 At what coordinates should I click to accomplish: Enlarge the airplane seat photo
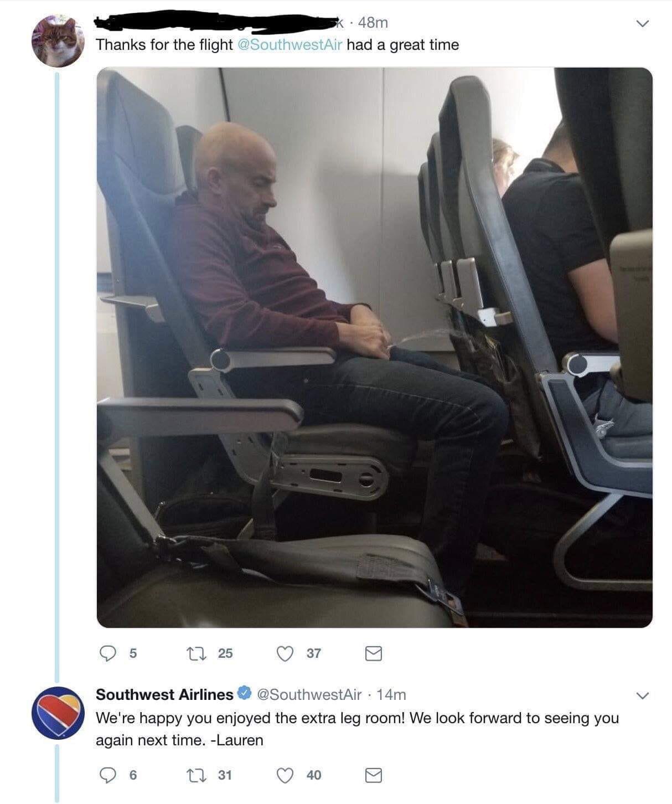[375, 348]
